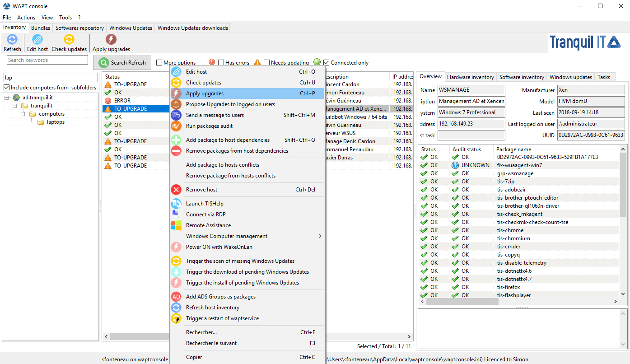The image size is (630, 364).
Task: Click the UNKNOWN audit status icon for fix-wuaagent-win7
Action: (x=455, y=165)
